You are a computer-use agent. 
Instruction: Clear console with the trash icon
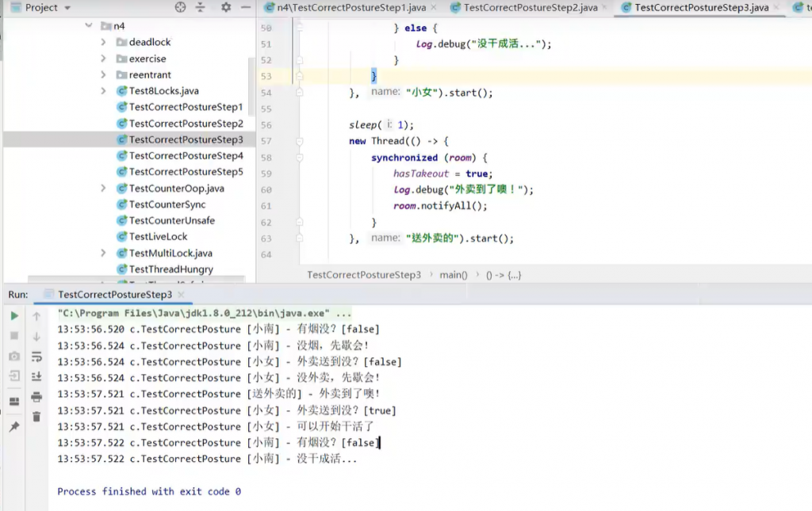(x=36, y=417)
